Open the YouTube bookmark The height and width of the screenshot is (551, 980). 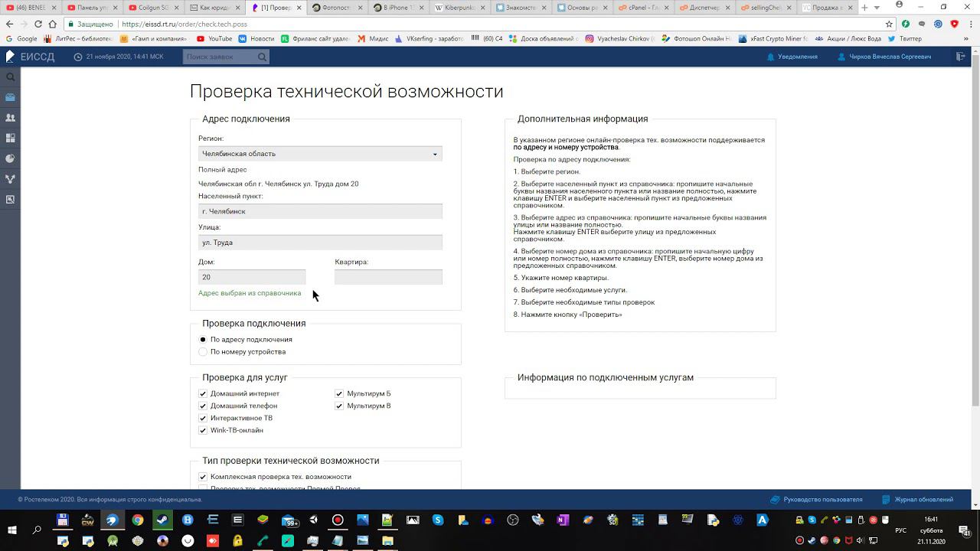tap(214, 38)
